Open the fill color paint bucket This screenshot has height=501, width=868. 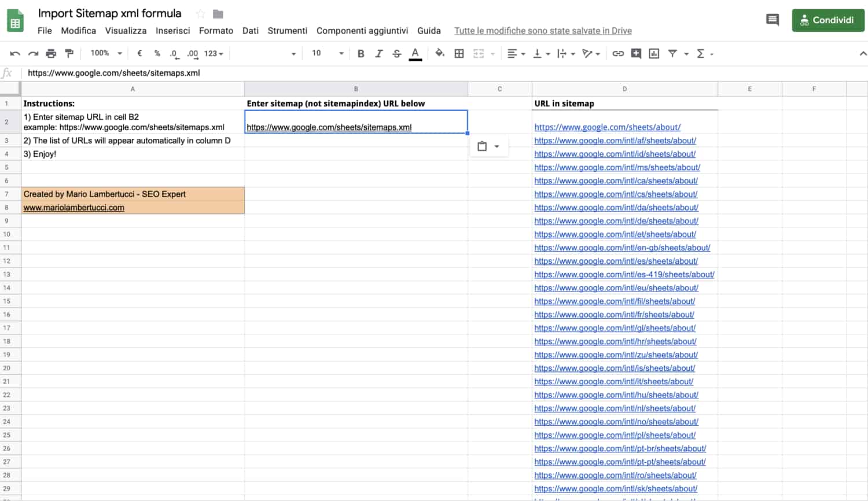click(x=440, y=53)
